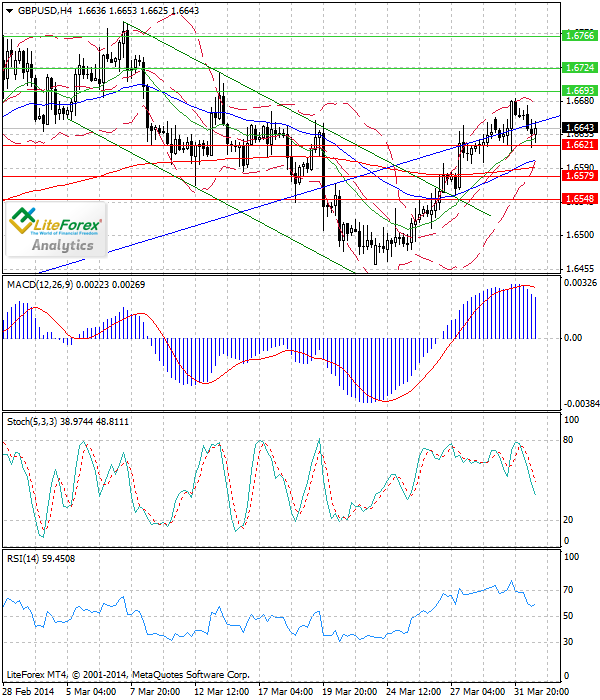Select the 12 Mar 12:00 time marker
Screen dimensions: 600x700
pyautogui.click(x=222, y=691)
